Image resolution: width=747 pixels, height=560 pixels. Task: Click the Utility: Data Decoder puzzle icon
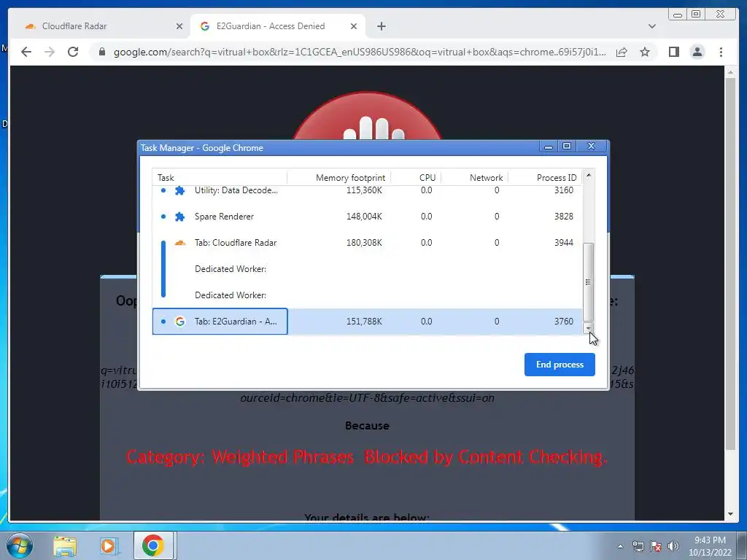click(179, 190)
